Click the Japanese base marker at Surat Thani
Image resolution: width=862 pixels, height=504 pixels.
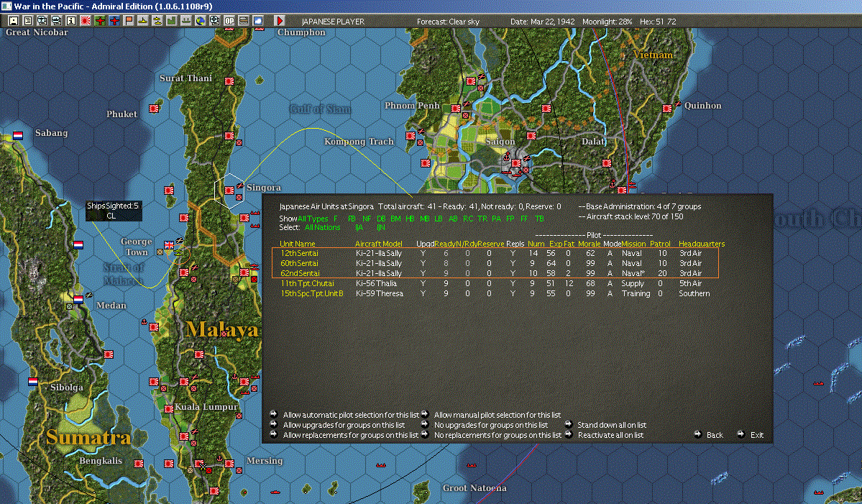tap(229, 81)
